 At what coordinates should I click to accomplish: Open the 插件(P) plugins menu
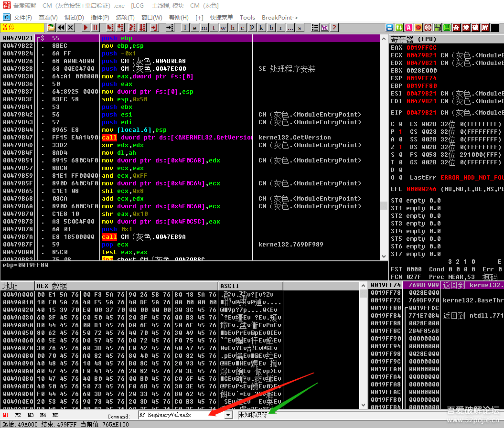(100, 17)
